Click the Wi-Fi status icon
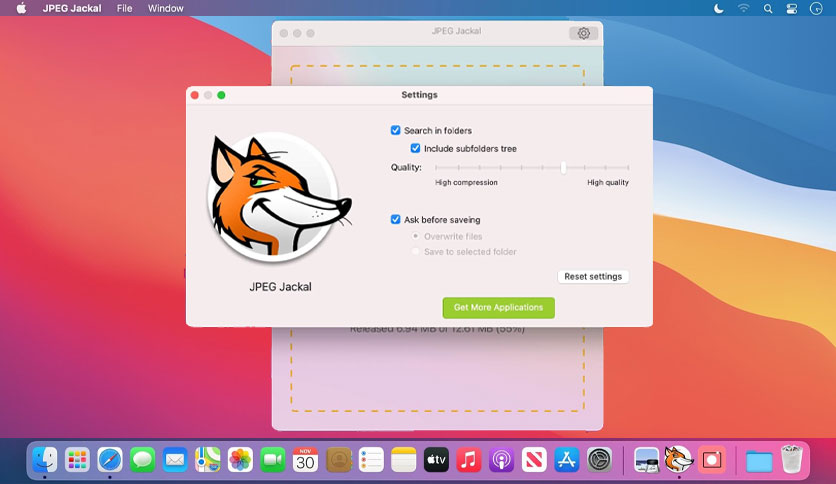The image size is (836, 484). [743, 8]
